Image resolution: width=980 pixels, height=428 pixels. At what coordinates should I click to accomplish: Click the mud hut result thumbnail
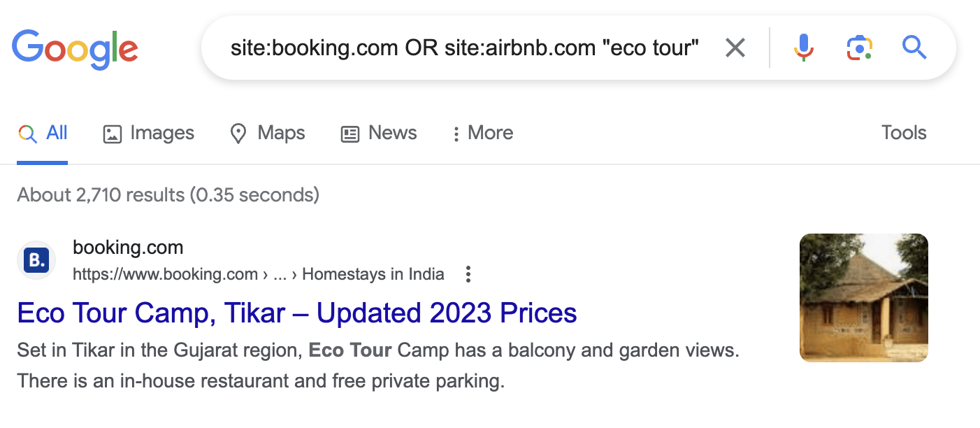864,298
